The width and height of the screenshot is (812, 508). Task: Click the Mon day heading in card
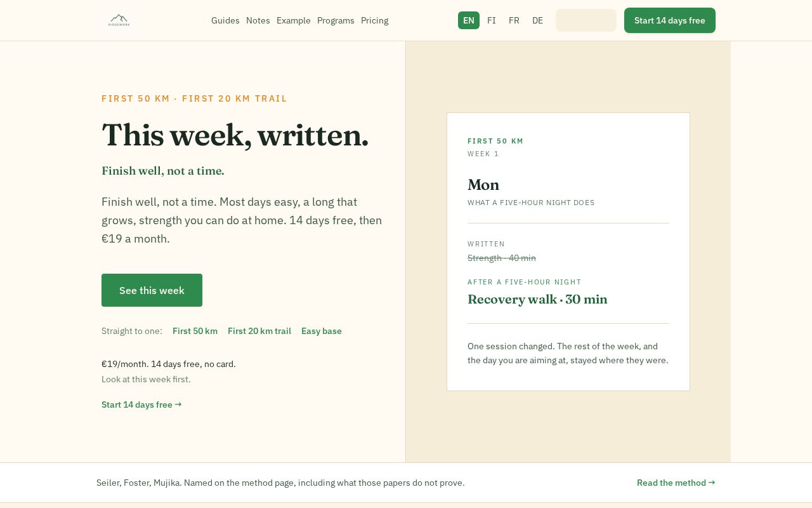(483, 185)
